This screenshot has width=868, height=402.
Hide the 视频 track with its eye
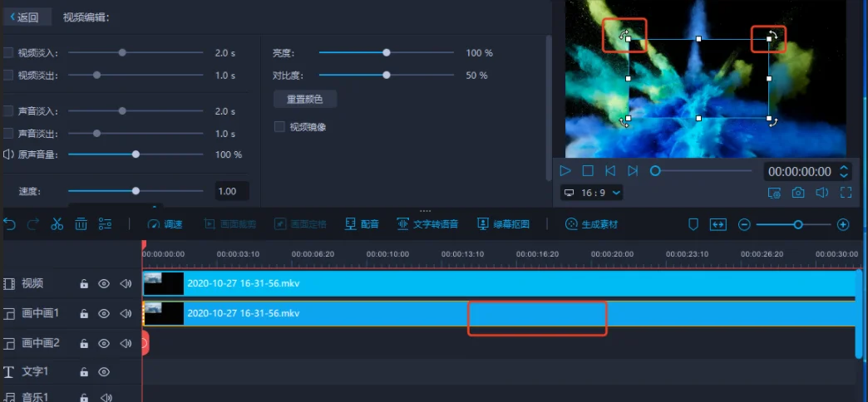104,284
